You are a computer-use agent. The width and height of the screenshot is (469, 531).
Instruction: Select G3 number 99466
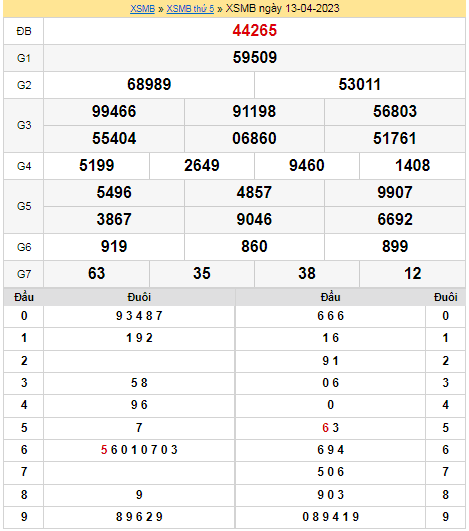114,111
